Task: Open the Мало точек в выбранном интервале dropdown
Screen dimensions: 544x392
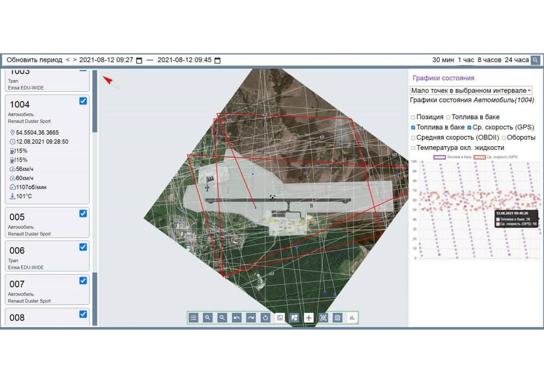Action: (x=471, y=91)
